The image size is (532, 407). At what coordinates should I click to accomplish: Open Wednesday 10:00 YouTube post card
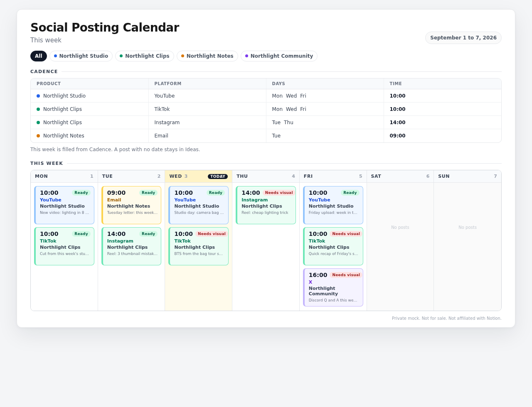point(199,205)
